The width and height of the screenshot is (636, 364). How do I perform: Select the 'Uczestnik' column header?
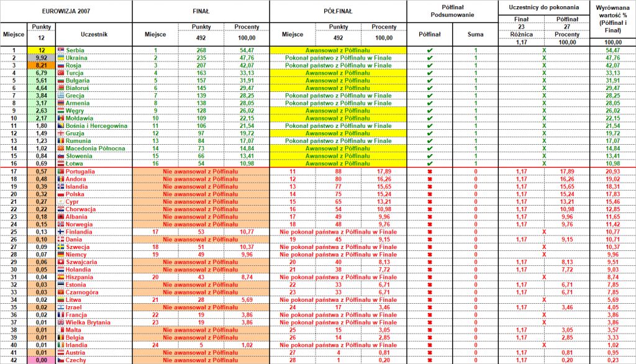[x=94, y=35]
